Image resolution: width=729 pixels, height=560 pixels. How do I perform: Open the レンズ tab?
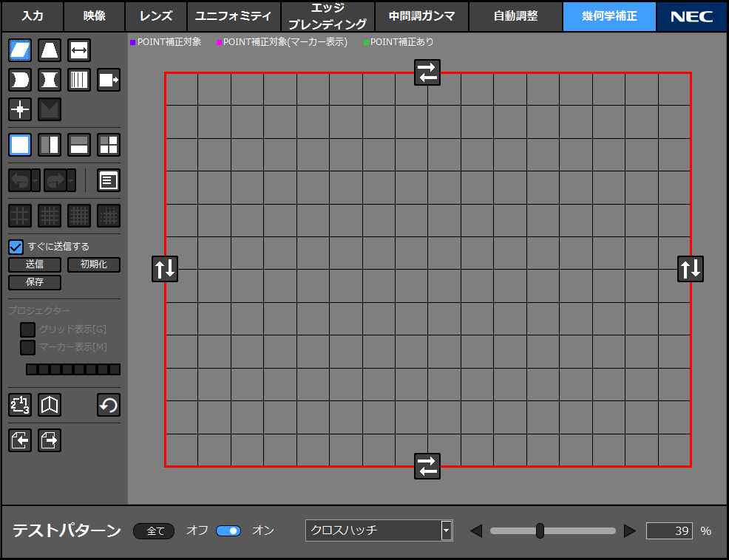click(x=155, y=16)
